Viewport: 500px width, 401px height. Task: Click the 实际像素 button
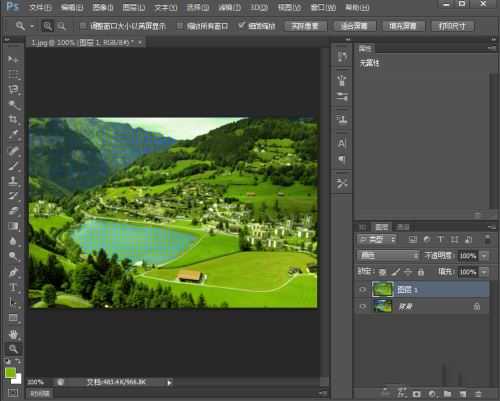click(x=305, y=26)
